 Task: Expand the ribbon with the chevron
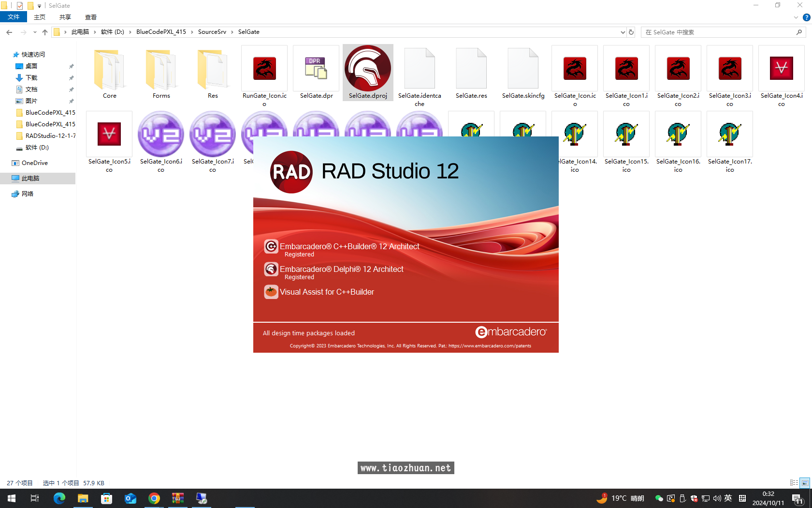(796, 17)
